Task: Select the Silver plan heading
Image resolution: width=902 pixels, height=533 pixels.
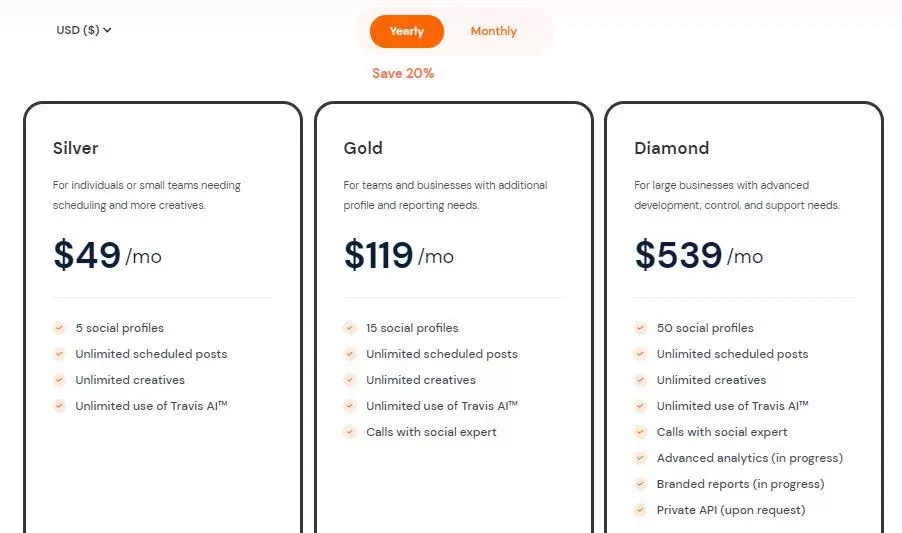Action: (75, 148)
